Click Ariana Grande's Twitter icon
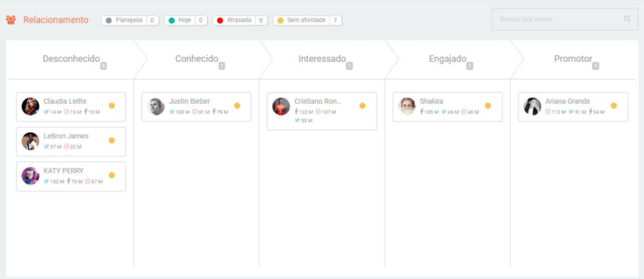Screen dimensions: 644x279 pyautogui.click(x=571, y=111)
